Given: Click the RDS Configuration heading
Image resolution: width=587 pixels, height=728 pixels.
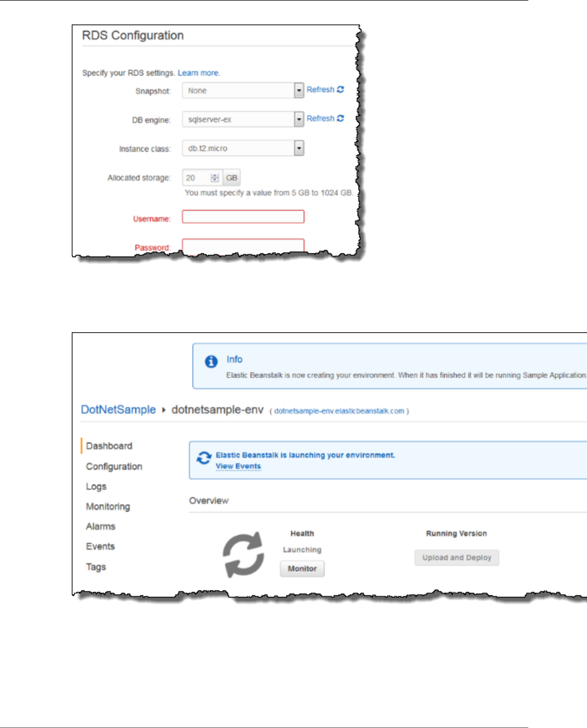Looking at the screenshot, I should [x=133, y=35].
